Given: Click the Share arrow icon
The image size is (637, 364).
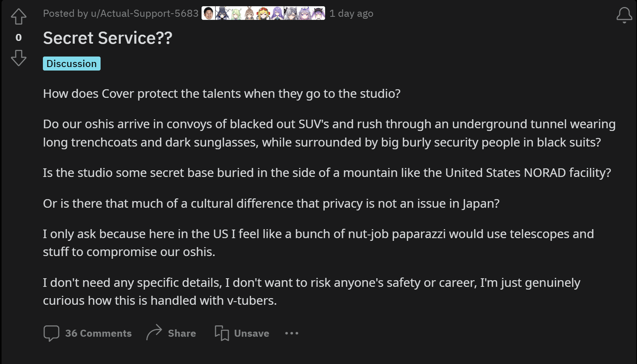Looking at the screenshot, I should click(x=154, y=332).
